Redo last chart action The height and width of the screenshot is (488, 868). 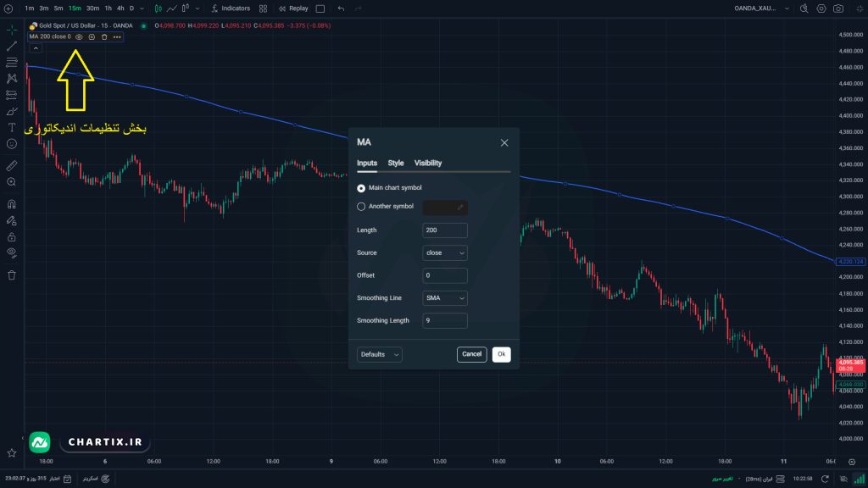[359, 8]
